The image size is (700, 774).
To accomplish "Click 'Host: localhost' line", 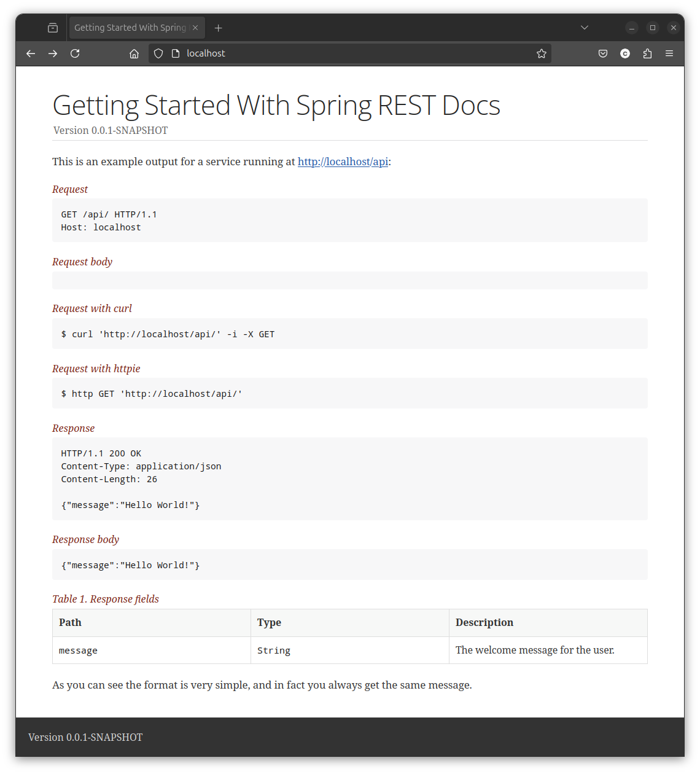I will (101, 227).
